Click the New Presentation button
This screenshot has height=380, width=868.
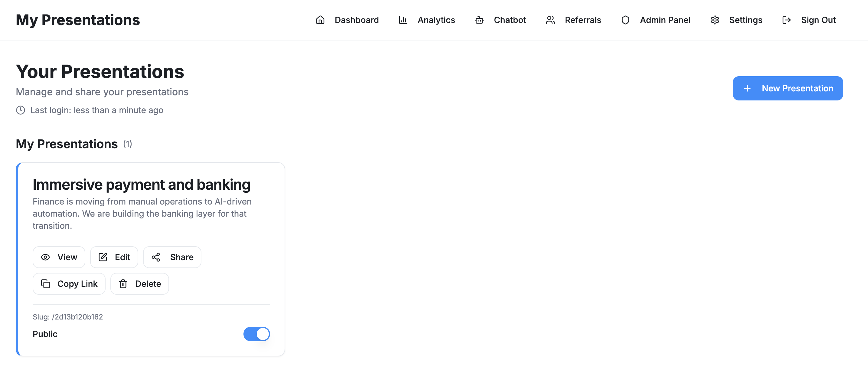[x=788, y=88]
